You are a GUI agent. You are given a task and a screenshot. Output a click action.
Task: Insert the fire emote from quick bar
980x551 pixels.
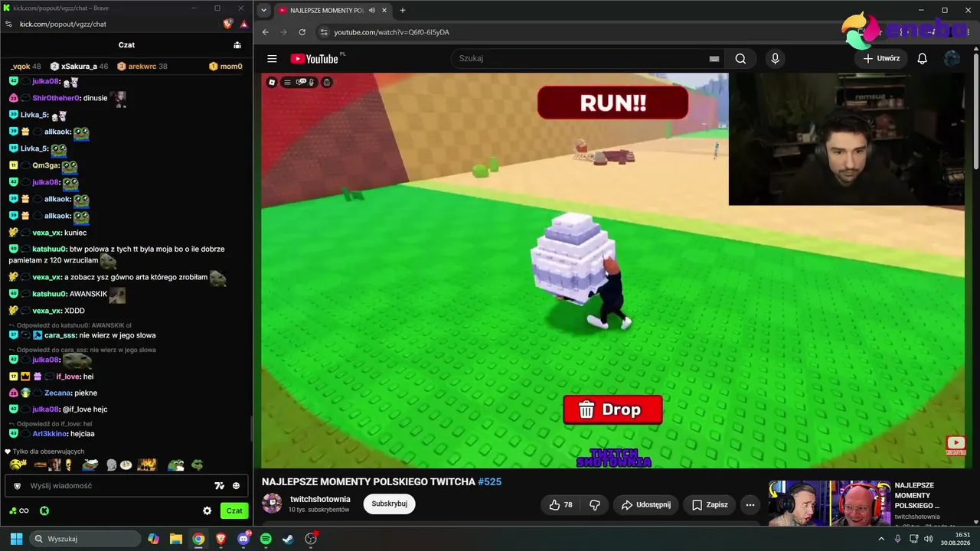click(x=146, y=465)
